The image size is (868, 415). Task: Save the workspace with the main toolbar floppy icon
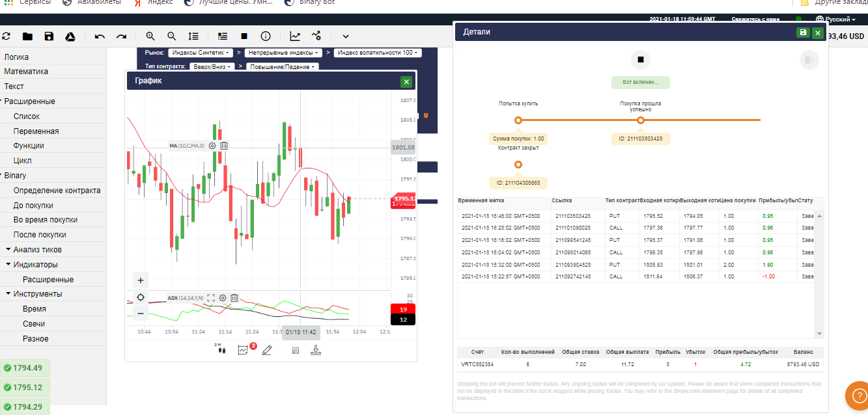click(49, 36)
